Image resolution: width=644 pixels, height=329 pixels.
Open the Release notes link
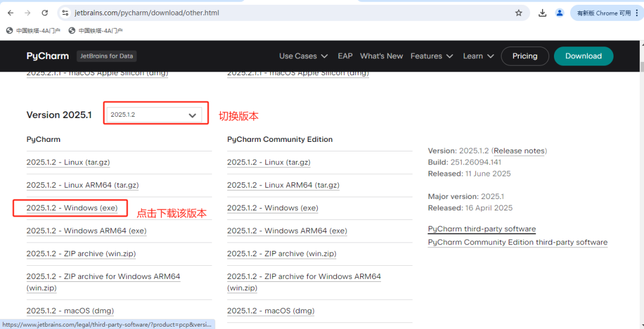[x=519, y=151]
